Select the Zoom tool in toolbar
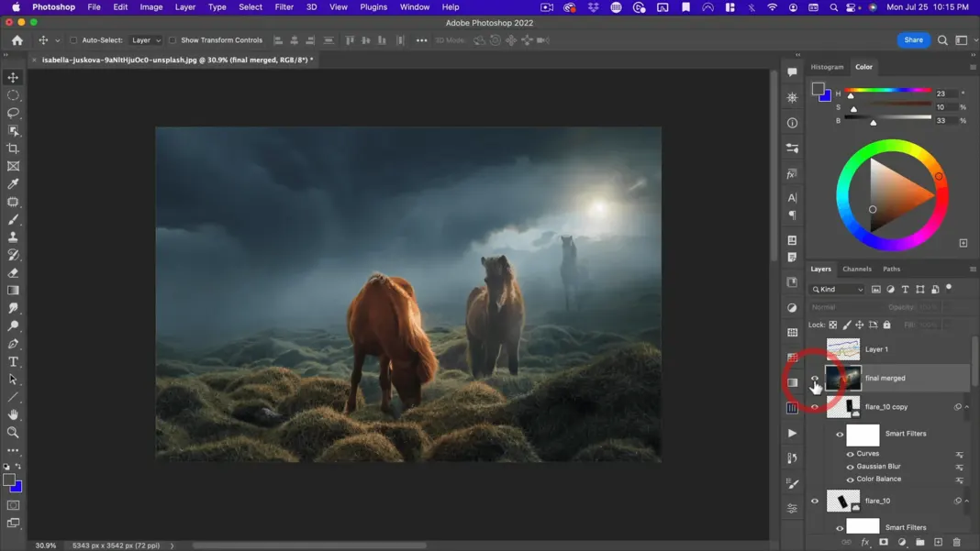The image size is (980, 551). pyautogui.click(x=13, y=433)
